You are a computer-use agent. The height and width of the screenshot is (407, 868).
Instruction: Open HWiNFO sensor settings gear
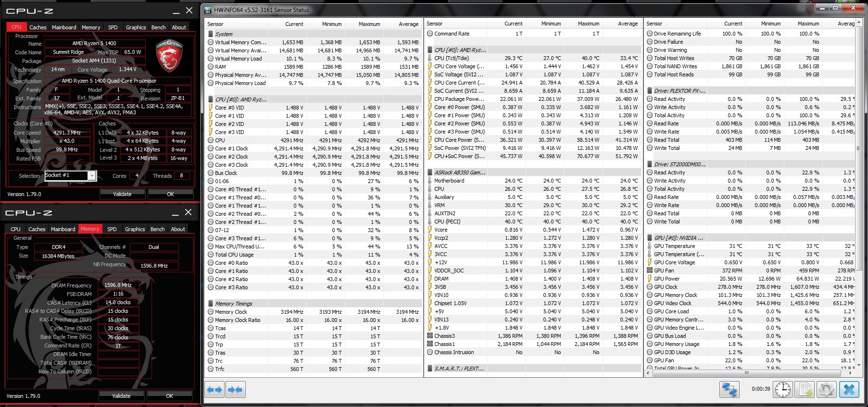[827, 389]
